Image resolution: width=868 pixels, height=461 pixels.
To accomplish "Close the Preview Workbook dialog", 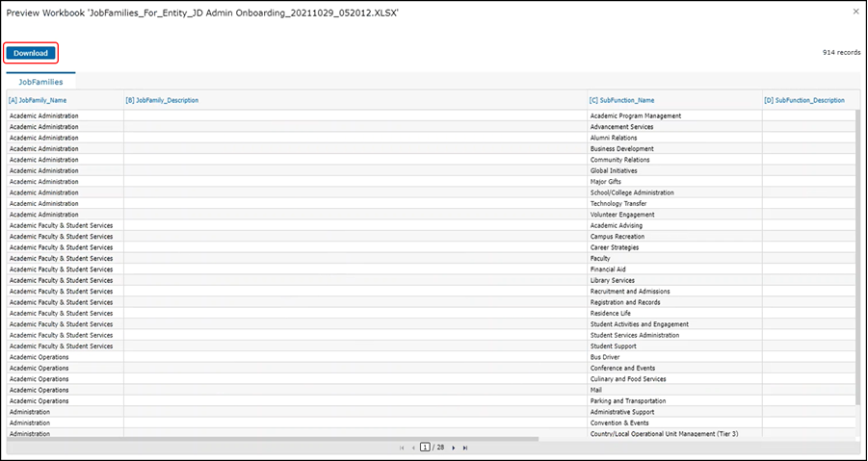I will [855, 12].
